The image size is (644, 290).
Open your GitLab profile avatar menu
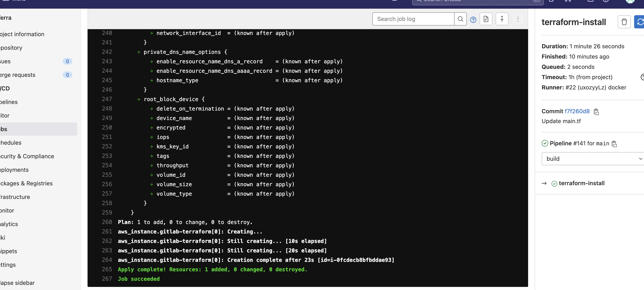(x=630, y=1)
